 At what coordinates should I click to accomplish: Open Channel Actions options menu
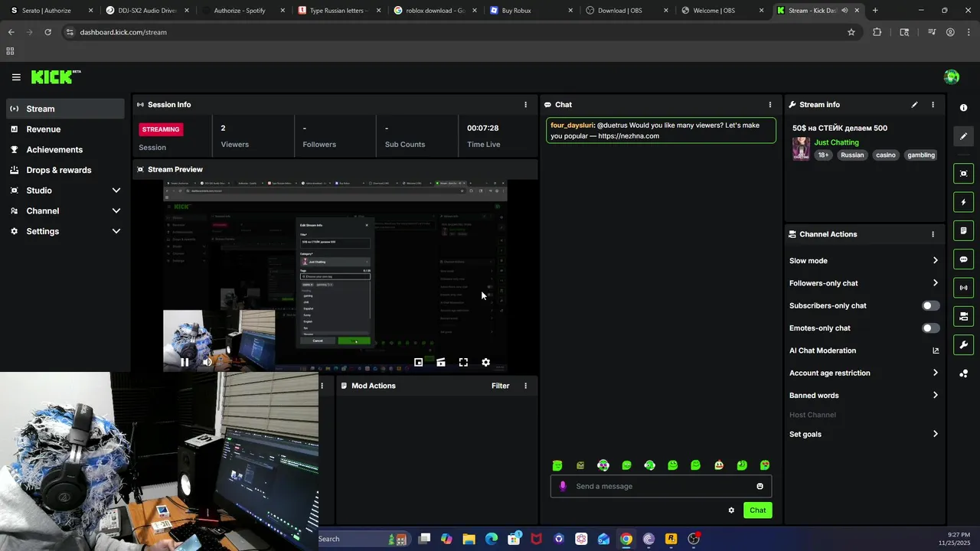pyautogui.click(x=933, y=234)
